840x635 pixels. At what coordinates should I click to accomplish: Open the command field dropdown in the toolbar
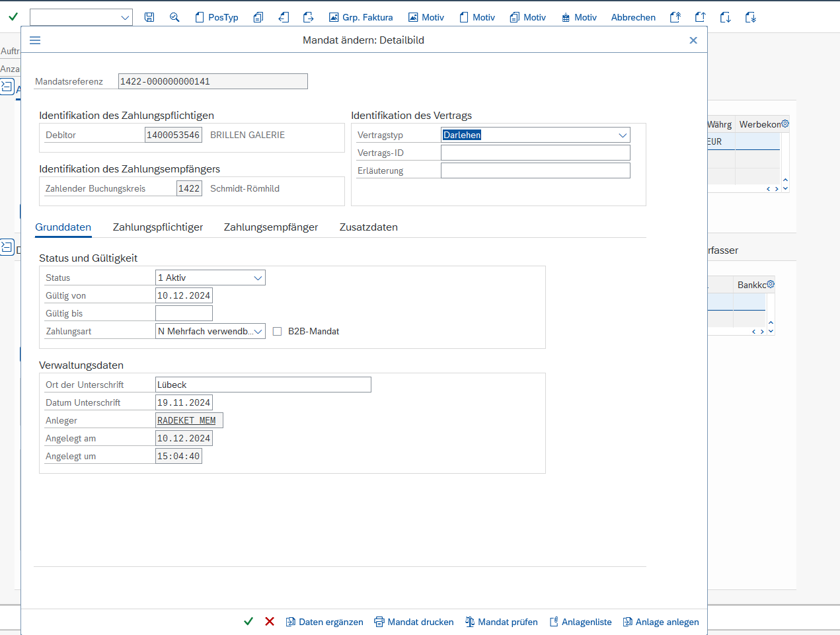click(x=125, y=18)
